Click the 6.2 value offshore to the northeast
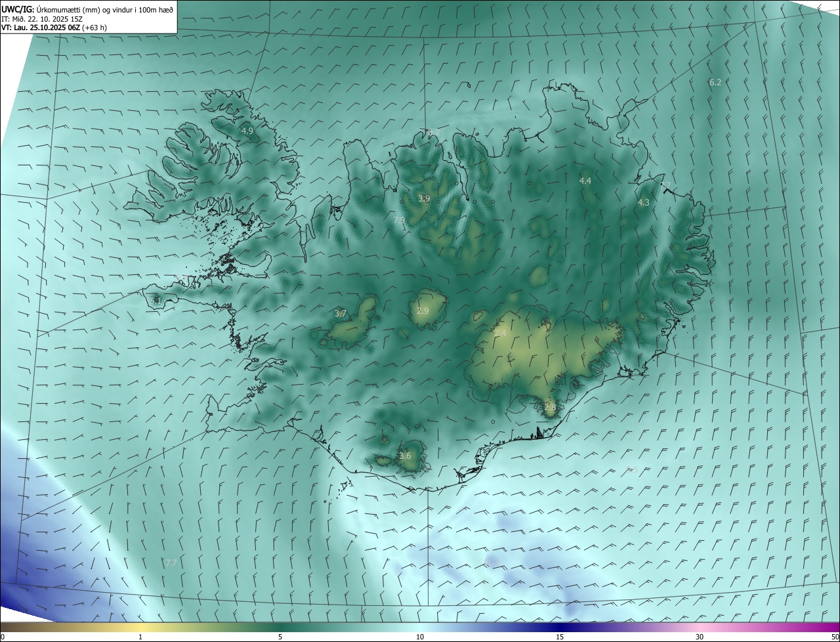 click(715, 82)
